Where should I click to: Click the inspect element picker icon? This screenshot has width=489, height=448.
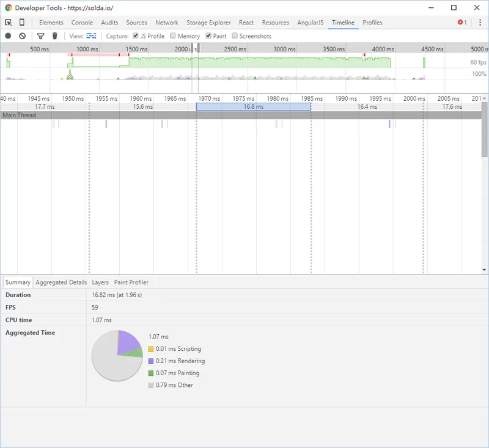tap(9, 23)
